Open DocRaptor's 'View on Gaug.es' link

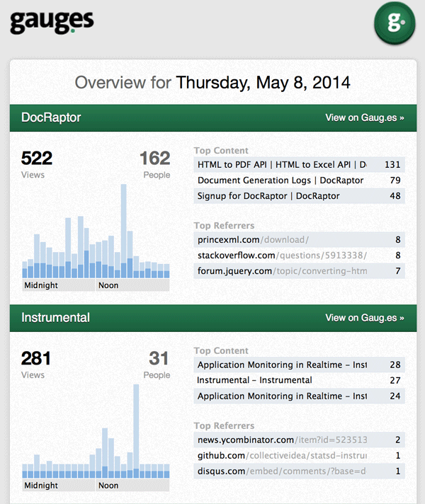click(x=365, y=118)
